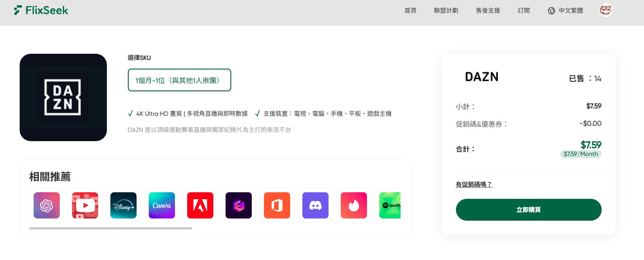The image size is (644, 260).
Task: Click the 合計： label
Action: 466,149
